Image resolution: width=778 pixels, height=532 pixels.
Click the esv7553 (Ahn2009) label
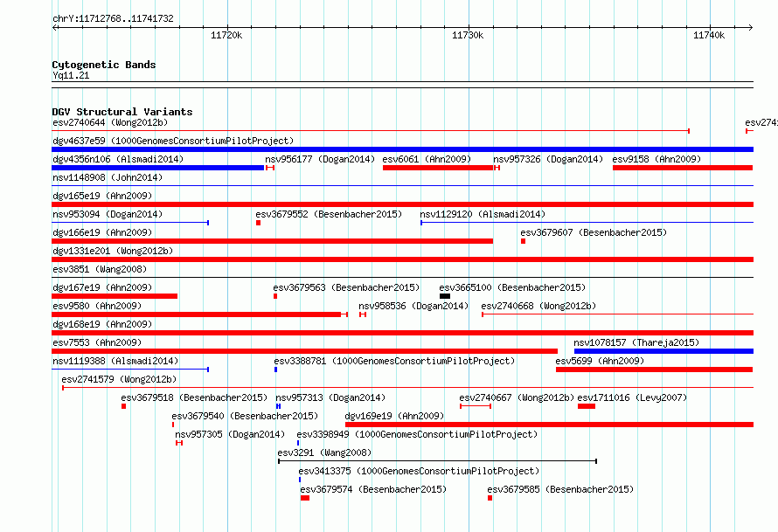[x=97, y=342]
